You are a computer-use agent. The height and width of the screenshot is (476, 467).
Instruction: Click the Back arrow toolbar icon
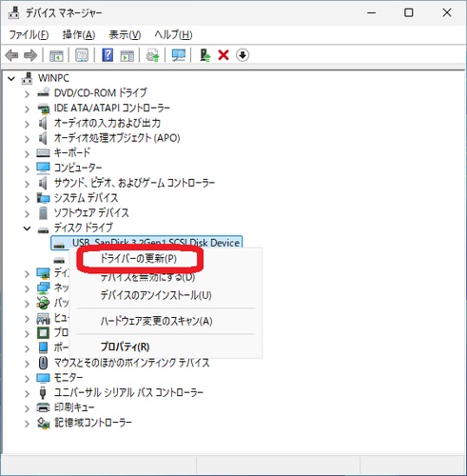click(12, 55)
